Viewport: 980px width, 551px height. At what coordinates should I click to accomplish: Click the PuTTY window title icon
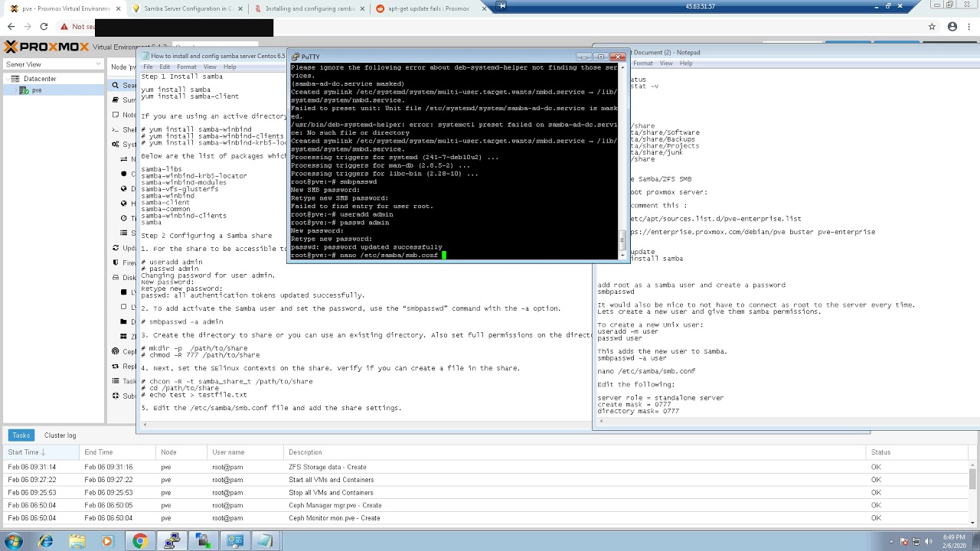point(296,57)
